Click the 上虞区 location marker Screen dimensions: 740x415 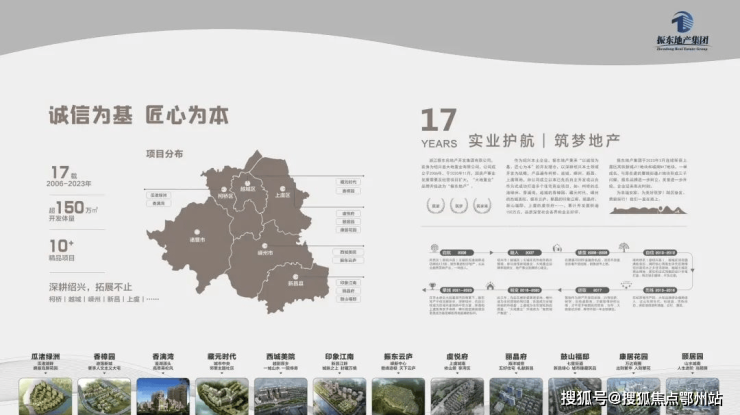(282, 190)
